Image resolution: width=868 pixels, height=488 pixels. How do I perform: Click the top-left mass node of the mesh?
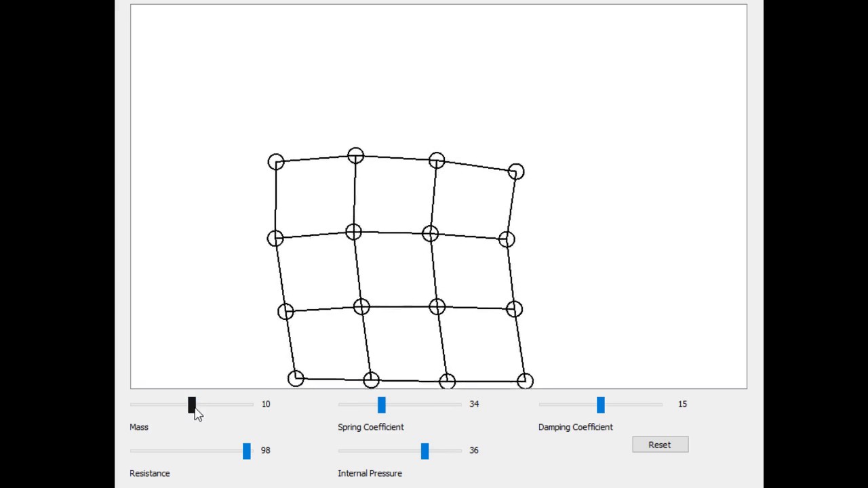point(276,162)
